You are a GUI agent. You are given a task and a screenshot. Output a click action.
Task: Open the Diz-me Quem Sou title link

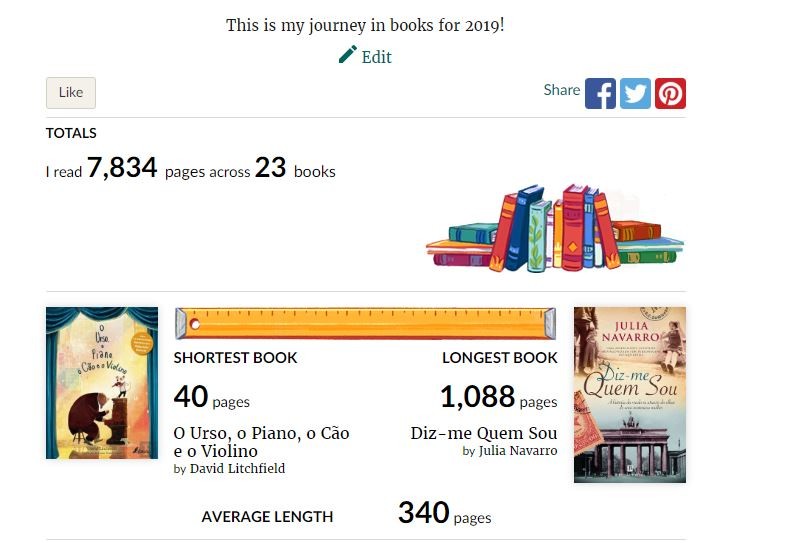pos(484,433)
